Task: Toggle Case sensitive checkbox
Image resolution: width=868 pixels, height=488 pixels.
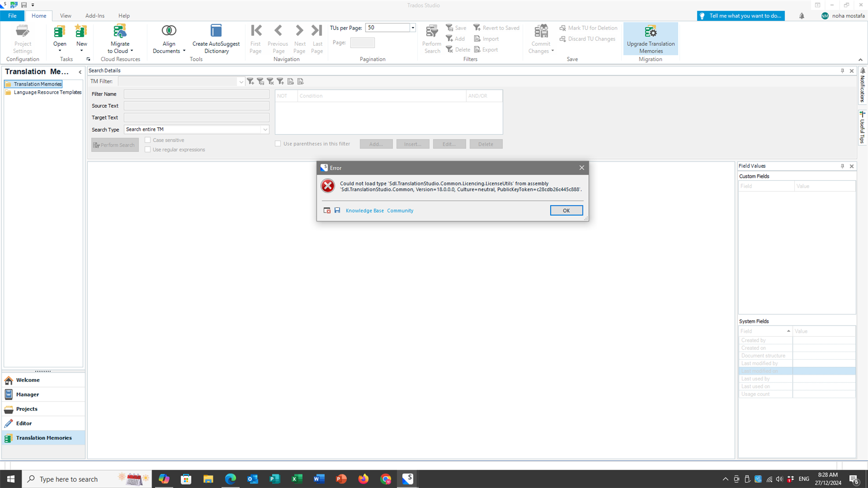Action: [148, 140]
